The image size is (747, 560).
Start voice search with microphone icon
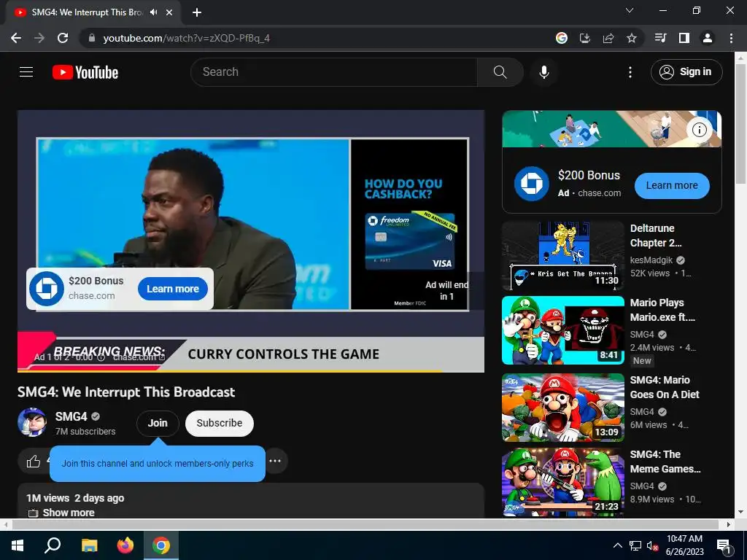pos(543,72)
